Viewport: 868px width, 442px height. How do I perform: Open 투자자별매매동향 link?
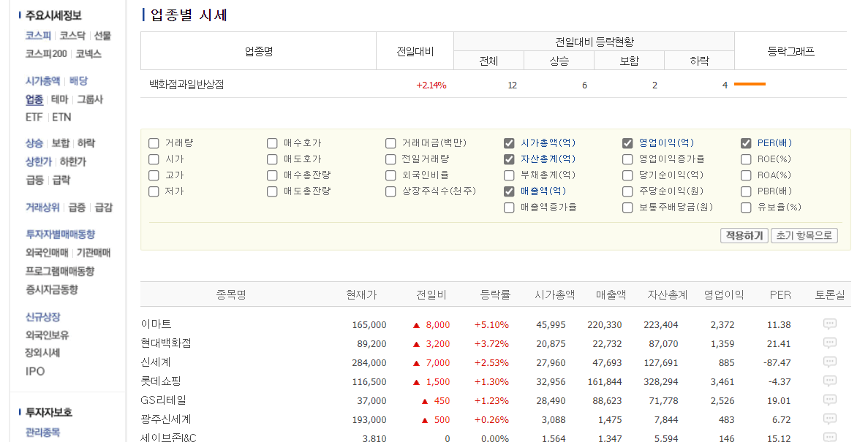pyautogui.click(x=61, y=235)
